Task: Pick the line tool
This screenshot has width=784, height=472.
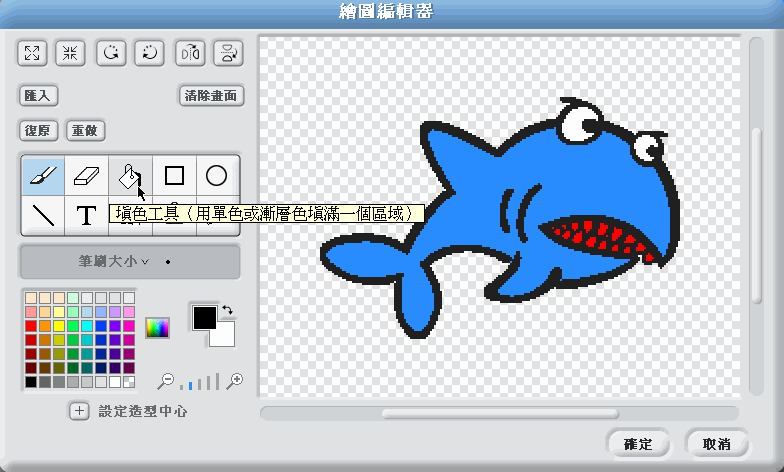Action: point(43,215)
